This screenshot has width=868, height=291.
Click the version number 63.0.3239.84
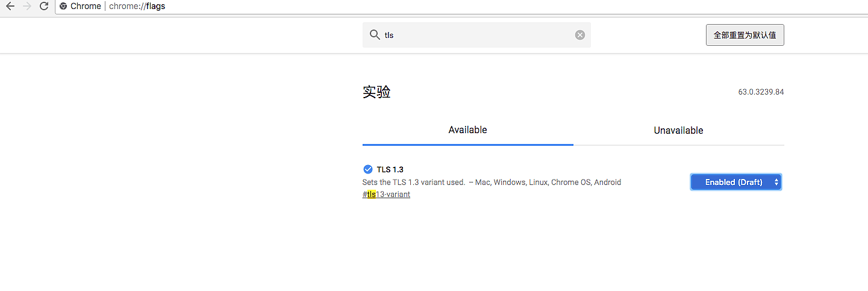[761, 92]
